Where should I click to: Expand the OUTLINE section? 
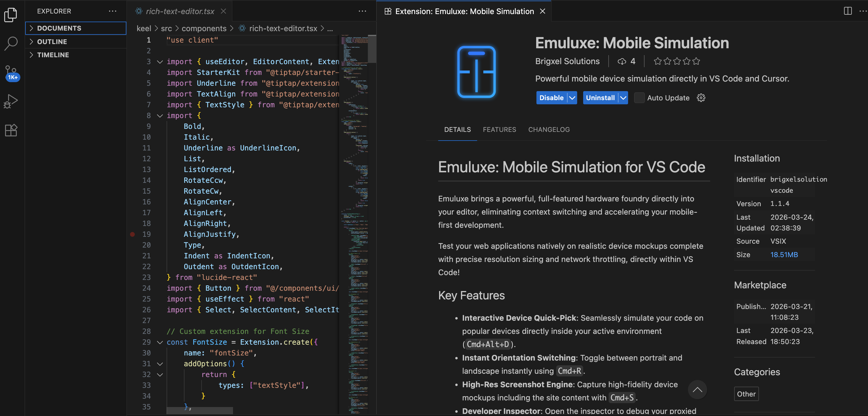coord(52,41)
